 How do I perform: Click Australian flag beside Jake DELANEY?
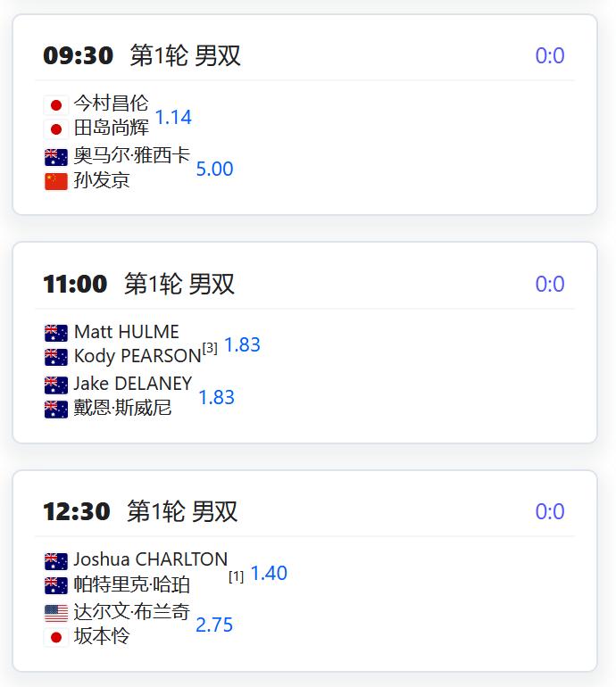56,385
